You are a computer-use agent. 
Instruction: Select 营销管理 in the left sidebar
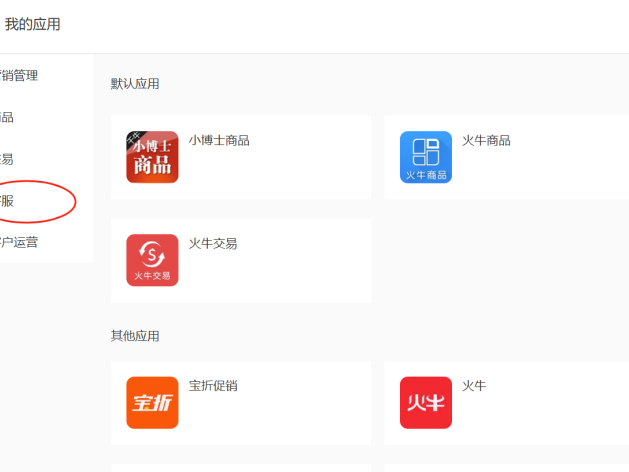pyautogui.click(x=19, y=75)
